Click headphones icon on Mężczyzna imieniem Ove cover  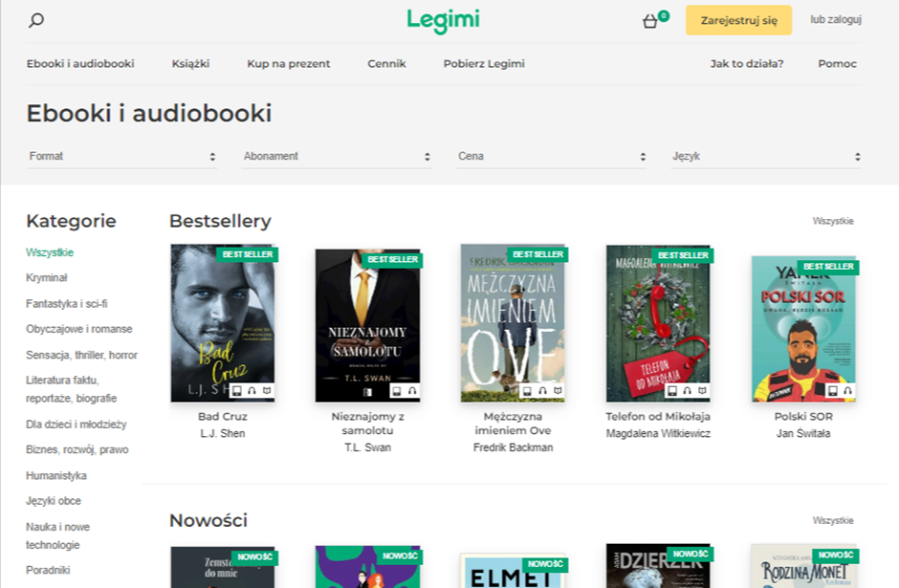pos(542,391)
